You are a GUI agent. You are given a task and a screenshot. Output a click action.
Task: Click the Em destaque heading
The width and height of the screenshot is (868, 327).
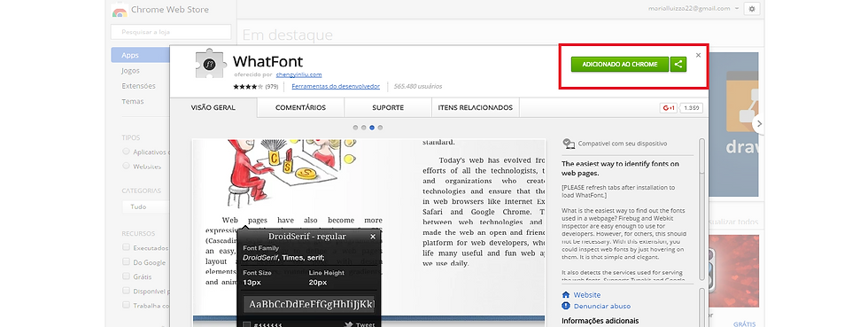click(287, 35)
